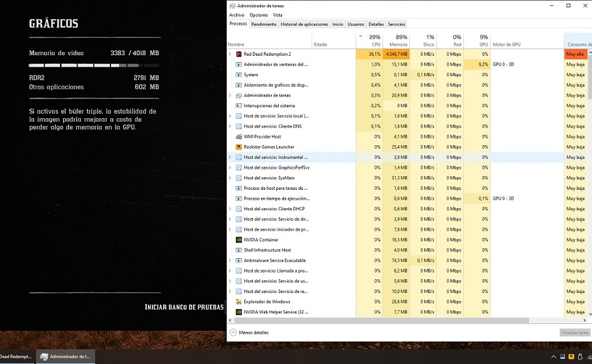Click the Explorador de Windows folder icon
592x364 pixels.
[x=239, y=302]
